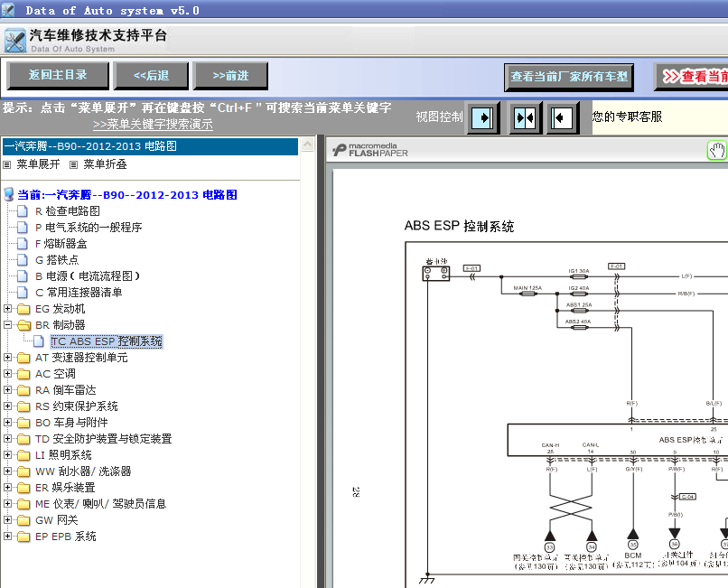Click the ER 娱乐装置 folder icon
Screen dimensions: 728x588
(23, 488)
